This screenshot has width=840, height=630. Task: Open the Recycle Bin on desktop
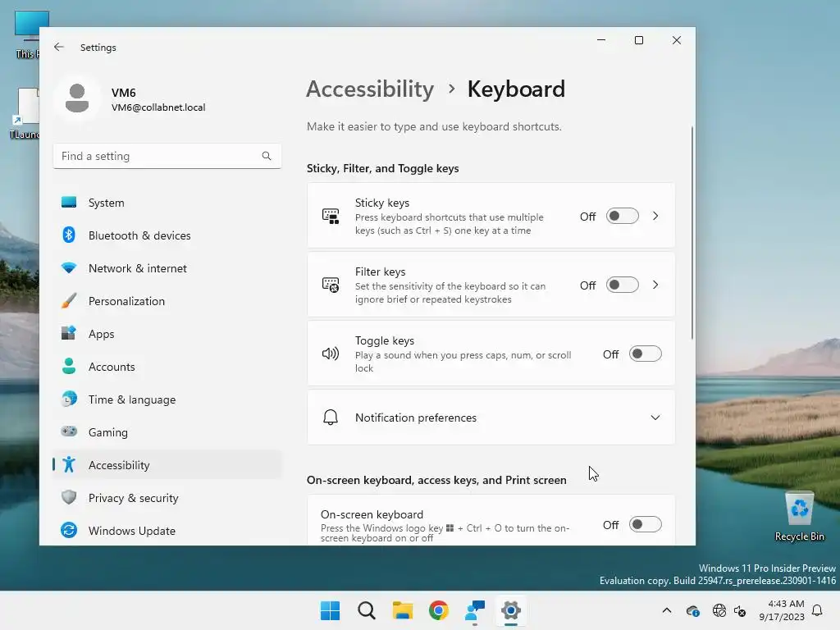799,517
